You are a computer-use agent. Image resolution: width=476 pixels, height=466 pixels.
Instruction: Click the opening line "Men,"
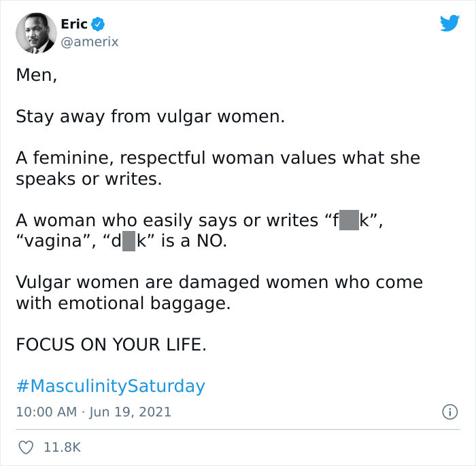coord(37,75)
